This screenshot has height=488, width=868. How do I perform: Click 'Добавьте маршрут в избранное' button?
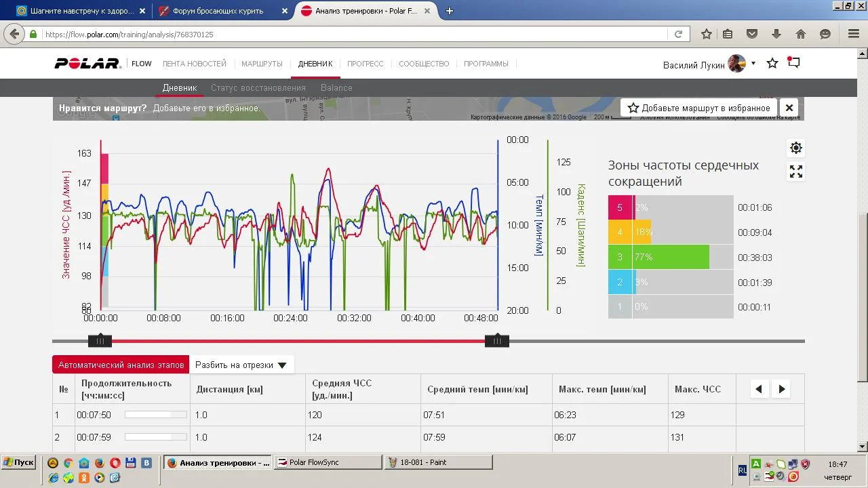[698, 108]
